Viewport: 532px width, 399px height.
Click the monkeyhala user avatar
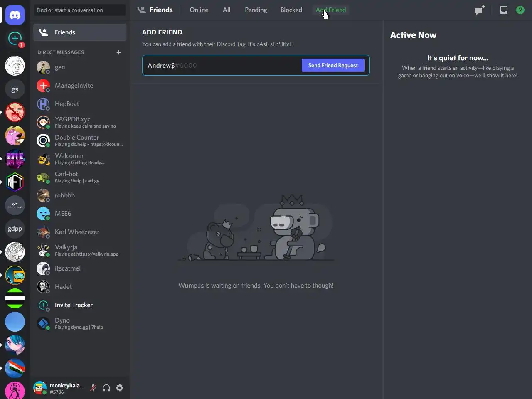(x=40, y=388)
